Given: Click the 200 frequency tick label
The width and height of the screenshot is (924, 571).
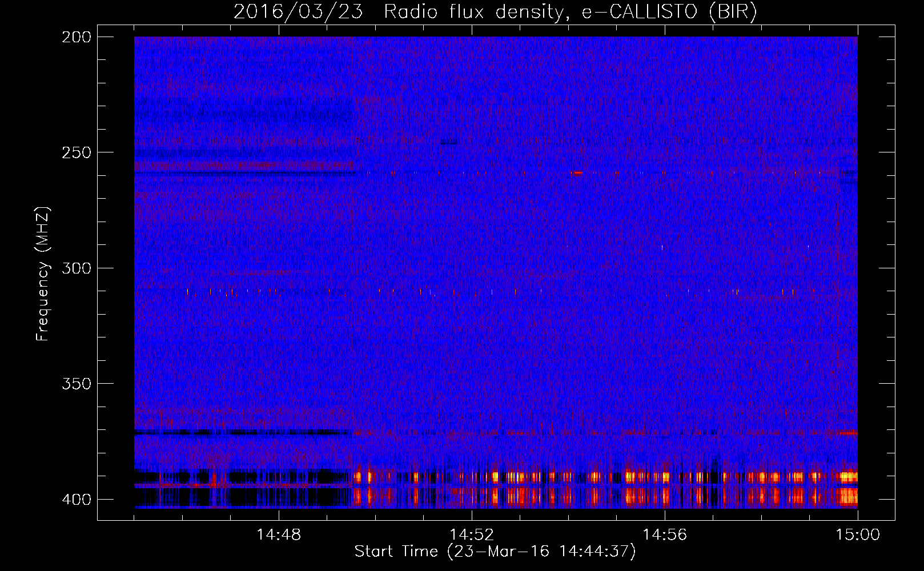Looking at the screenshot, I should point(76,37).
